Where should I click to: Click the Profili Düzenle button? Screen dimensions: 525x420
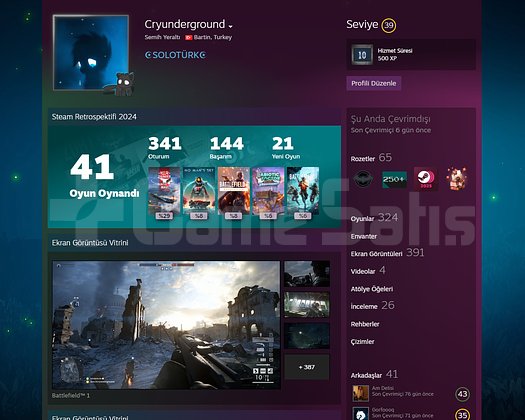374,83
